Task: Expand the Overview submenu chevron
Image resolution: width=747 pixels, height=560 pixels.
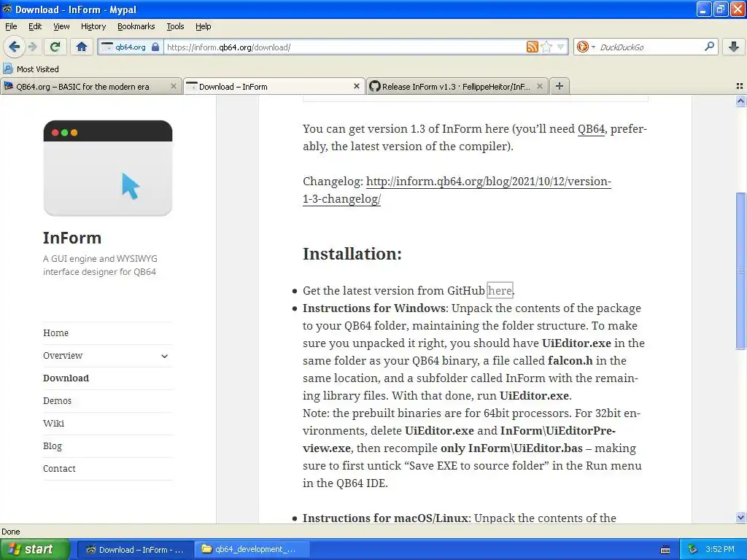Action: click(164, 356)
